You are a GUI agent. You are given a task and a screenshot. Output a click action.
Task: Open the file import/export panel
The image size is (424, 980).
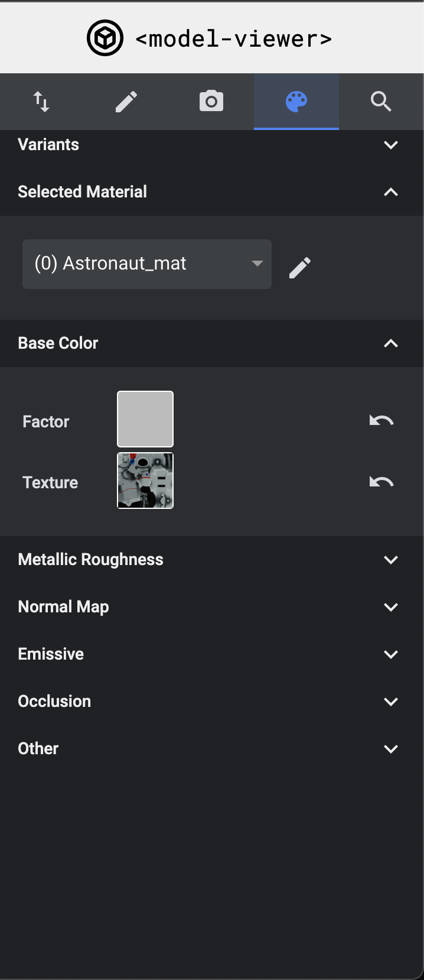pyautogui.click(x=41, y=101)
